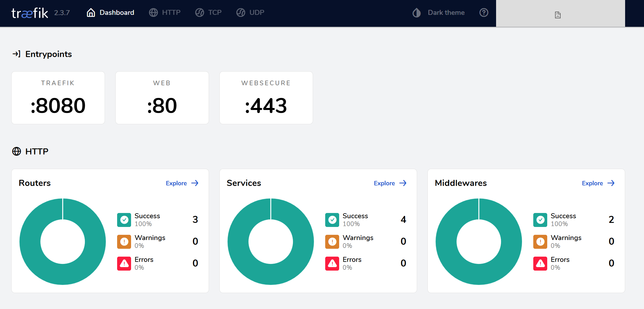Click the Routers Warnings exclamation icon

coord(124,241)
